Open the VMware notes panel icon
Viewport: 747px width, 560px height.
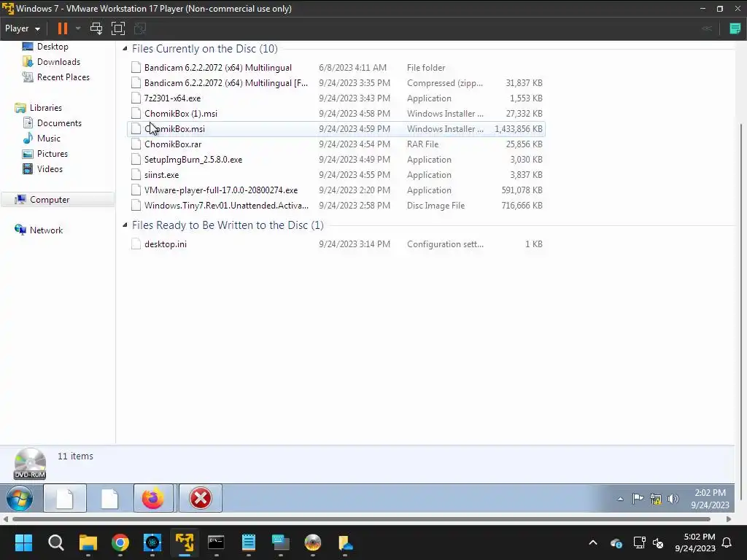coord(735,28)
